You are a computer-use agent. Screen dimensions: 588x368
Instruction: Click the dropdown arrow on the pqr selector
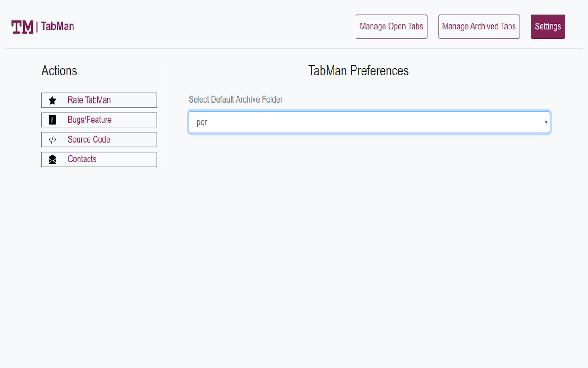545,122
